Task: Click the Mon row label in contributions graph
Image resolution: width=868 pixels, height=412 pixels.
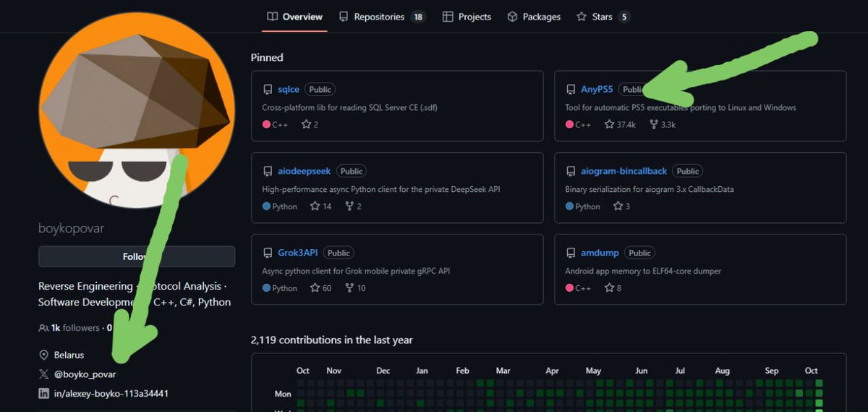Action: pyautogui.click(x=283, y=394)
